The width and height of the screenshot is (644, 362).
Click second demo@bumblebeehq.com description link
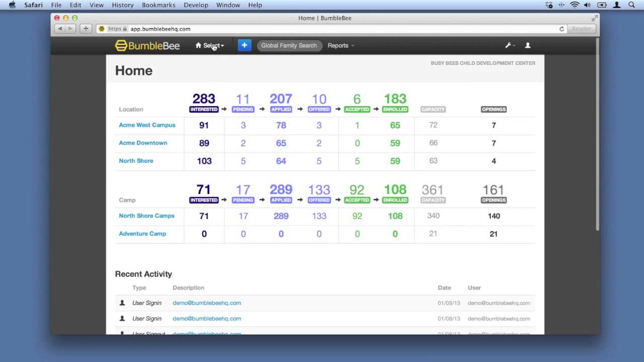click(207, 319)
